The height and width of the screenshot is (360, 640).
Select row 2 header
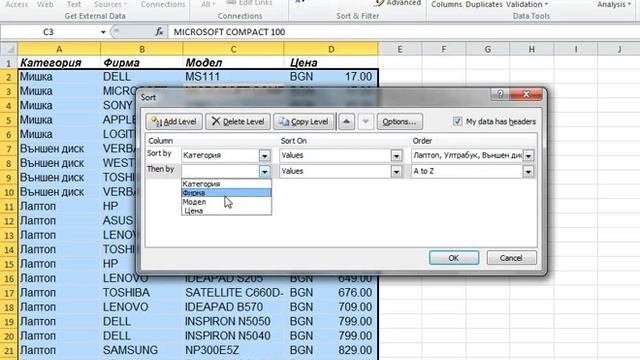point(9,77)
